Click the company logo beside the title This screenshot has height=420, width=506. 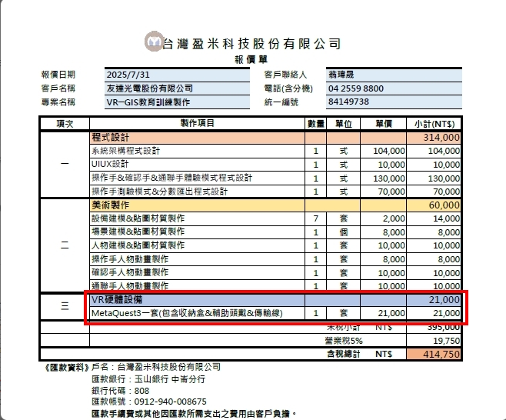click(x=153, y=42)
